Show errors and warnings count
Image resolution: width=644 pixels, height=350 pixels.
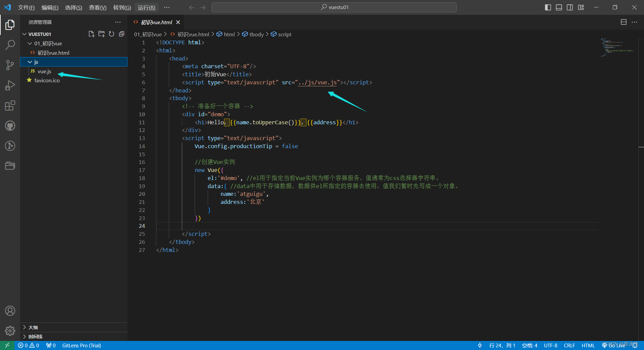tap(29, 345)
